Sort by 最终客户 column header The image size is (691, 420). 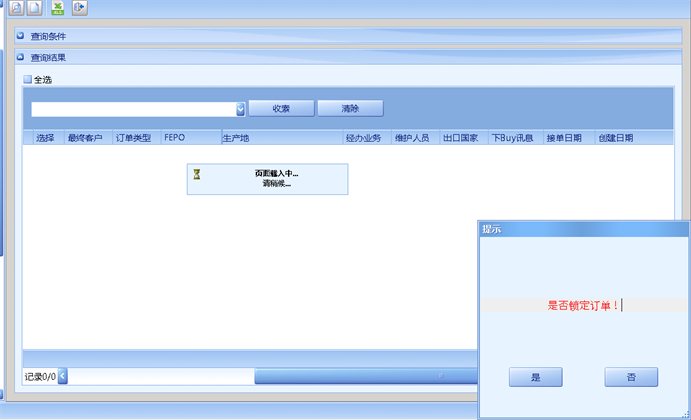pyautogui.click(x=84, y=138)
